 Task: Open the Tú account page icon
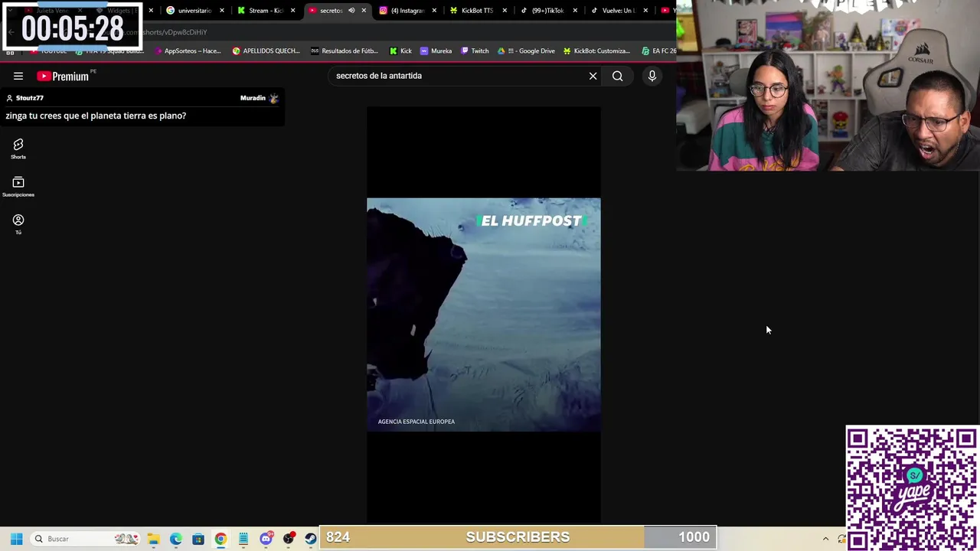point(18,224)
